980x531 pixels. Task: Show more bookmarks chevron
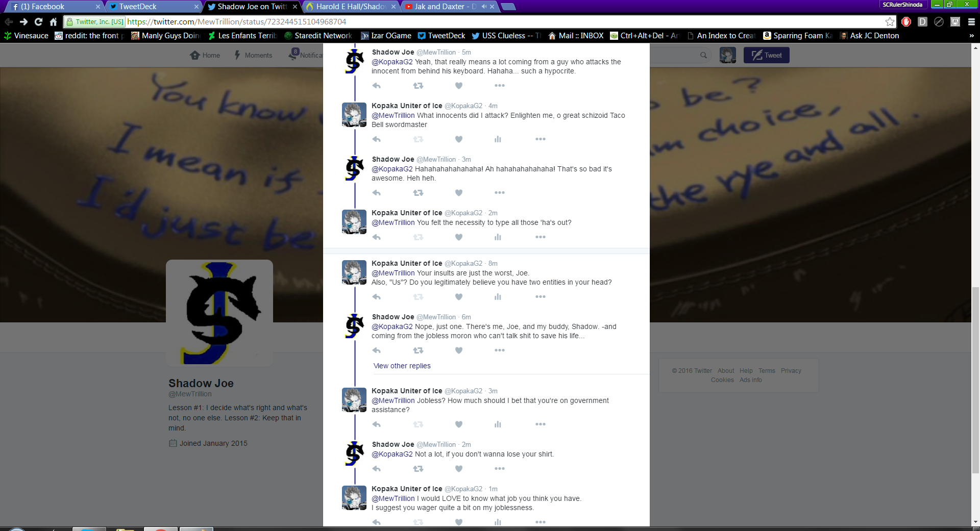pyautogui.click(x=971, y=36)
